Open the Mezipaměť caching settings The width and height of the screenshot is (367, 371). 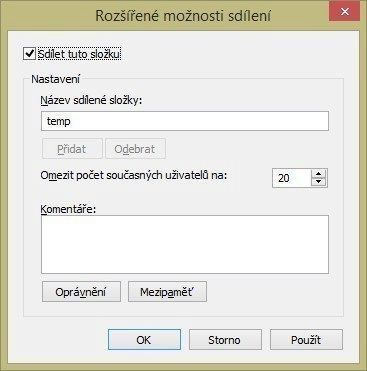click(x=167, y=292)
